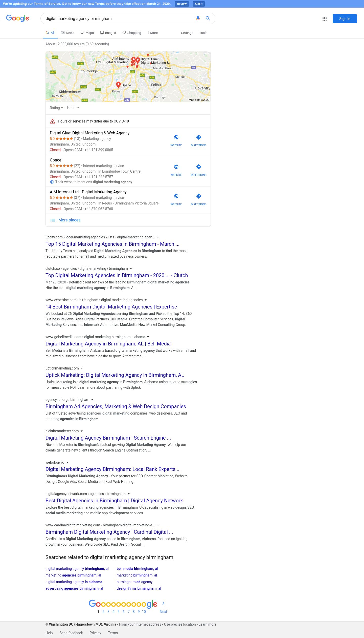Search related 'bell media birmingham, al'

137,569
